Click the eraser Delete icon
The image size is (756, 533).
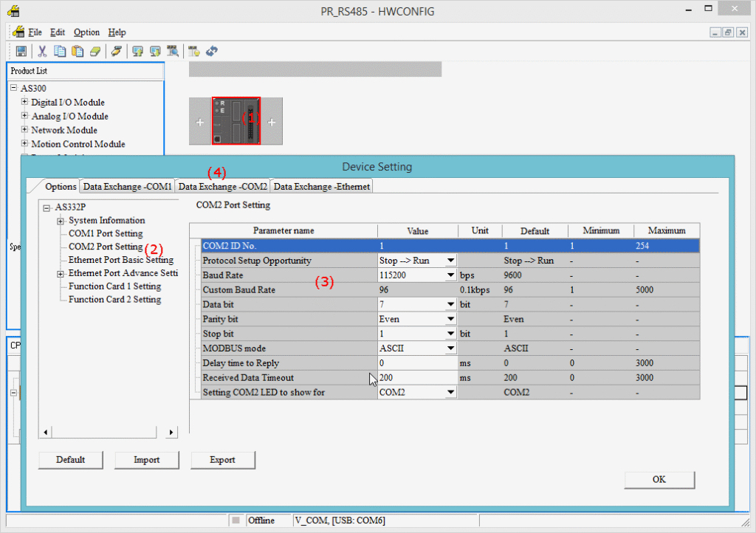95,51
